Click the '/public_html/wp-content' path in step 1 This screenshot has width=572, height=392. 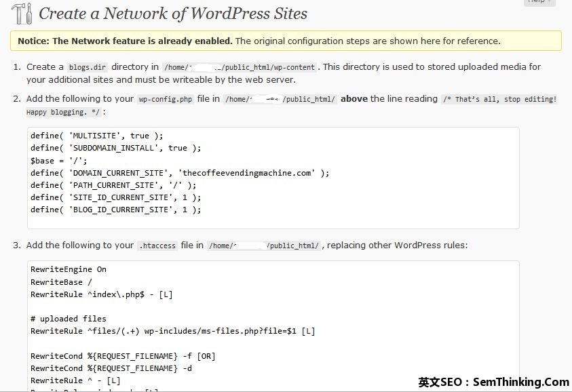[x=269, y=67]
